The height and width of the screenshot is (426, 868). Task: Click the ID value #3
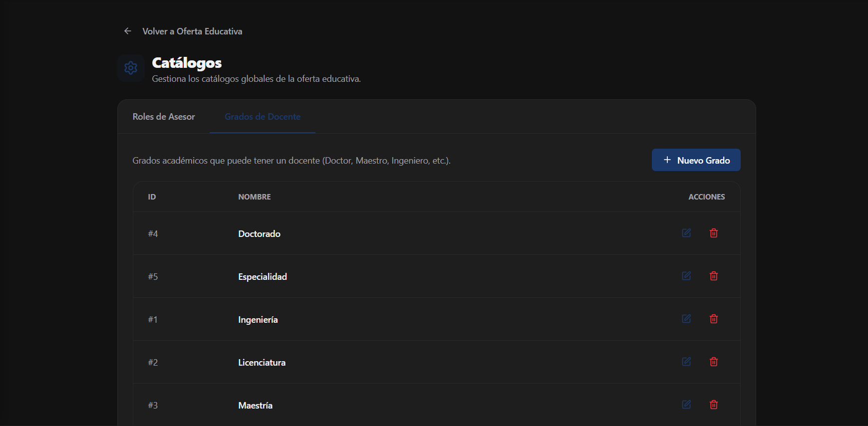[x=153, y=406]
